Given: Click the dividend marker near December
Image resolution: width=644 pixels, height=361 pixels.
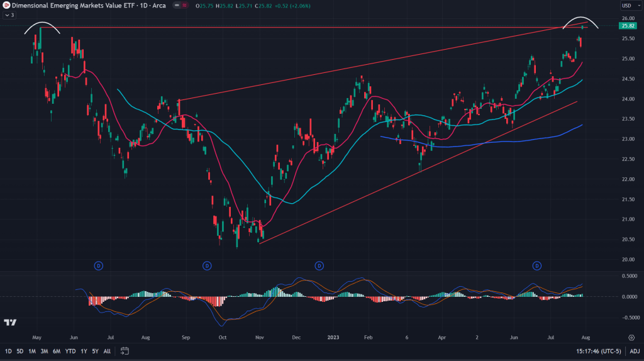Looking at the screenshot, I should tap(319, 266).
